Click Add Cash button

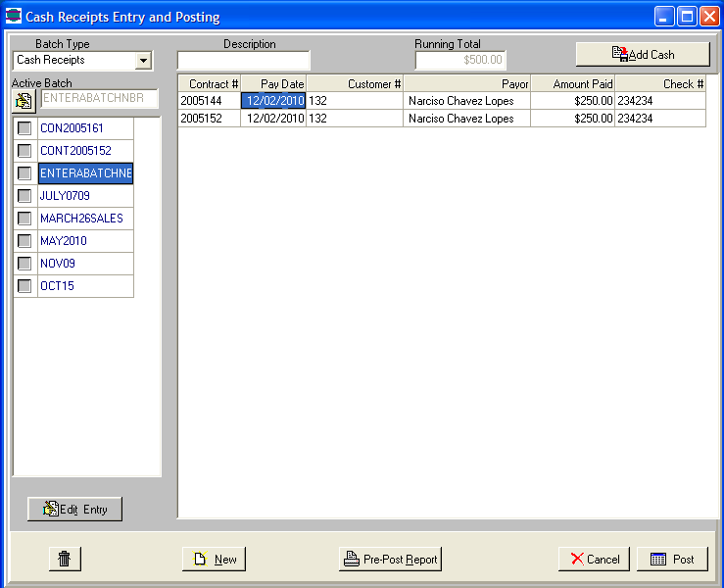tap(643, 54)
